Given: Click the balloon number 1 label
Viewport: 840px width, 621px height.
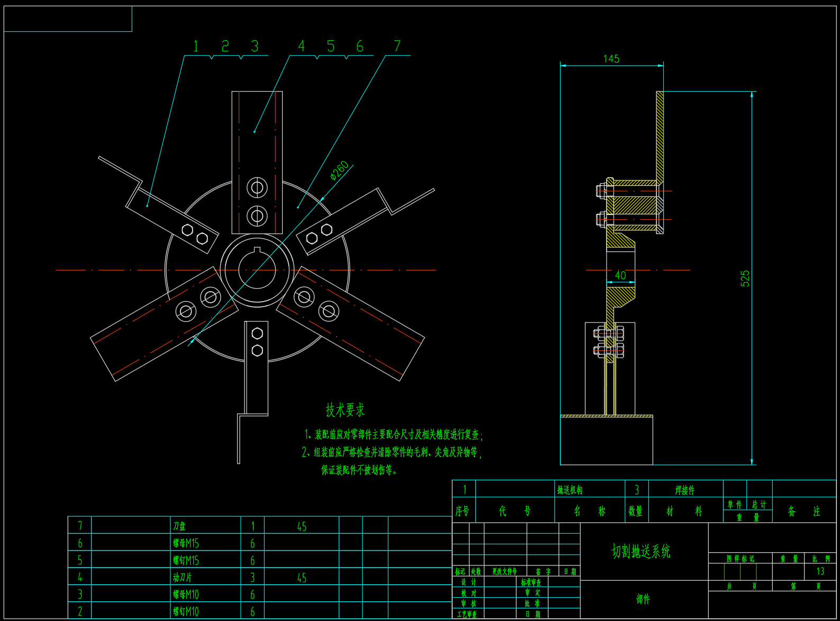Looking at the screenshot, I should click(x=196, y=47).
